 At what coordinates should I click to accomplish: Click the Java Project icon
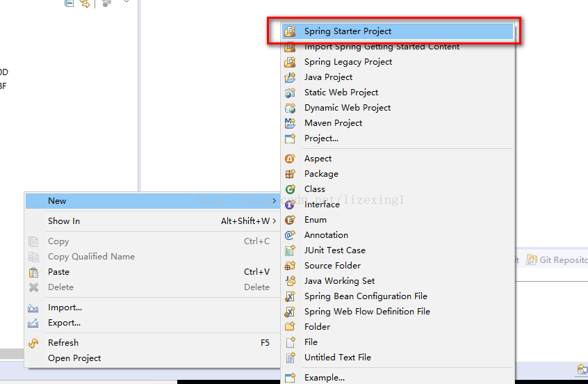pos(290,77)
